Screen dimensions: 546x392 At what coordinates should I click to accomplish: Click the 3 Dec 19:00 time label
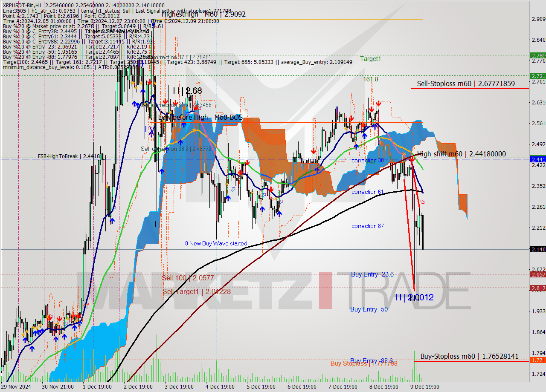[x=179, y=387]
